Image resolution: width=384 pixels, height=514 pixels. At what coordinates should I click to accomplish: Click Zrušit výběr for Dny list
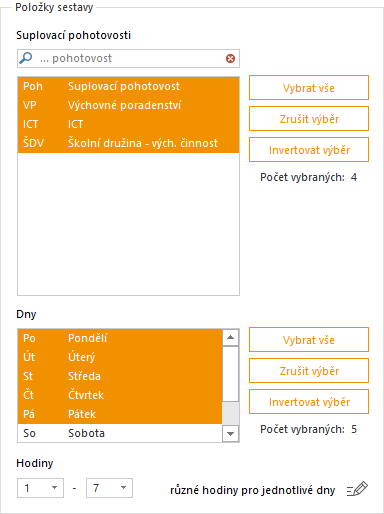(309, 371)
